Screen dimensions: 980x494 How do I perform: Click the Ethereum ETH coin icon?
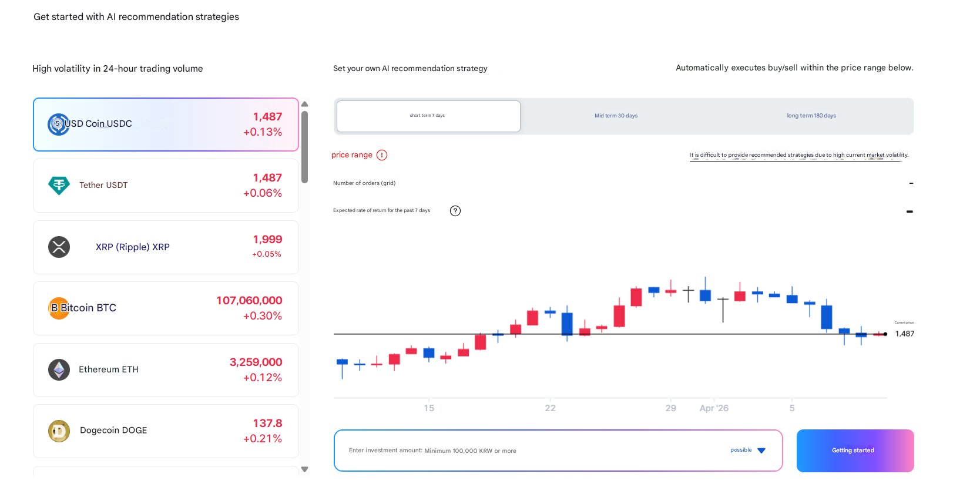point(58,369)
